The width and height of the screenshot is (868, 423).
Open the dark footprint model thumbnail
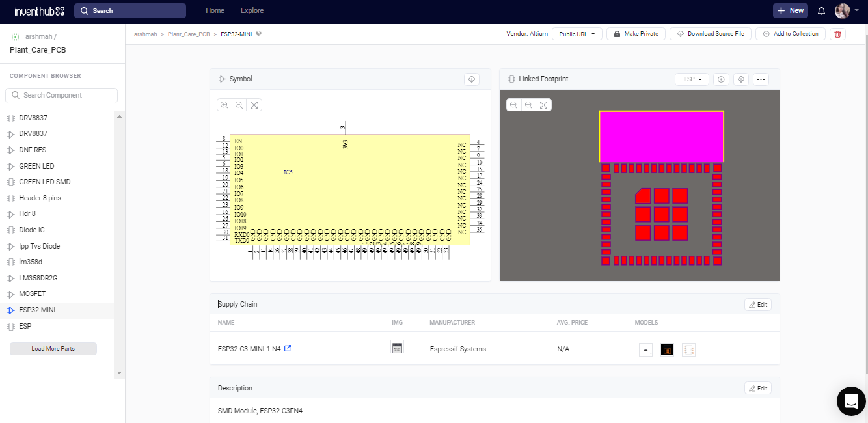click(x=667, y=349)
